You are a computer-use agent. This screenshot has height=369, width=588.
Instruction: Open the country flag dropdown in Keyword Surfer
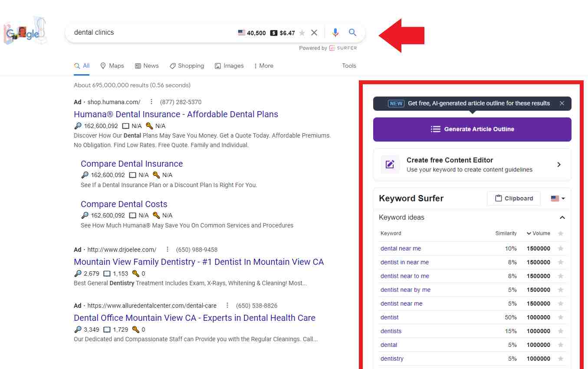click(x=557, y=198)
